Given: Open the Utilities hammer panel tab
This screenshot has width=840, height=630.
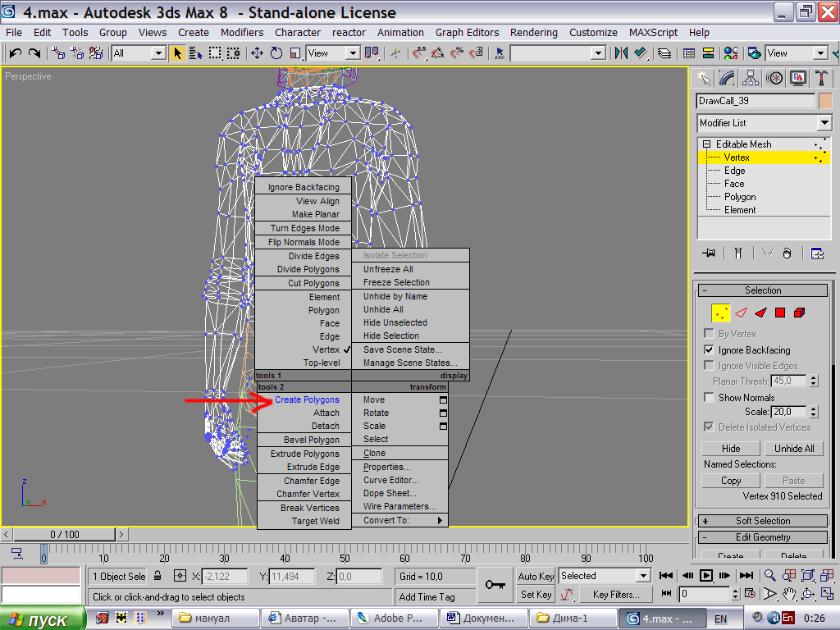Looking at the screenshot, I should click(x=821, y=78).
